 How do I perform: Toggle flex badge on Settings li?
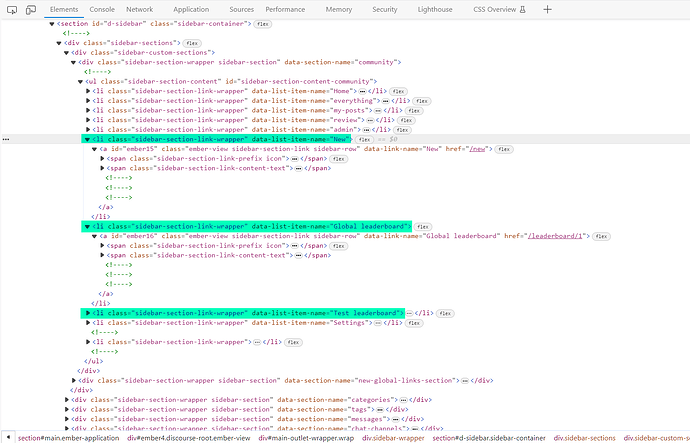(x=414, y=323)
